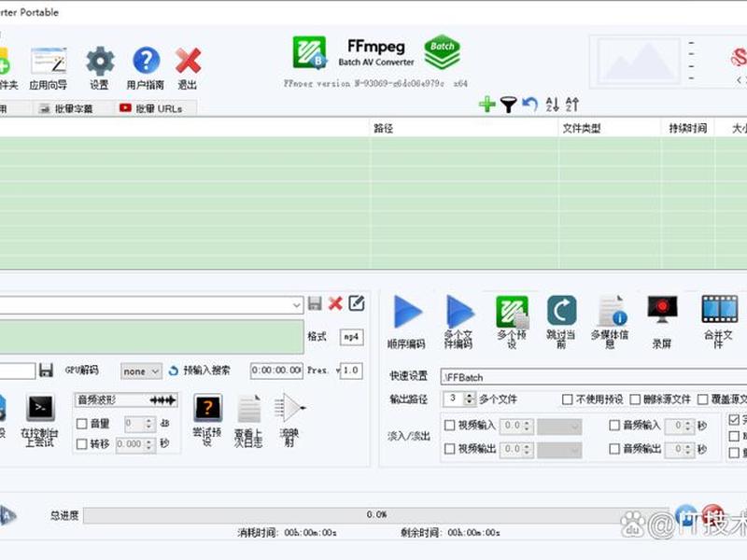
Task: Open the file list filter funnel
Action: coord(508,105)
